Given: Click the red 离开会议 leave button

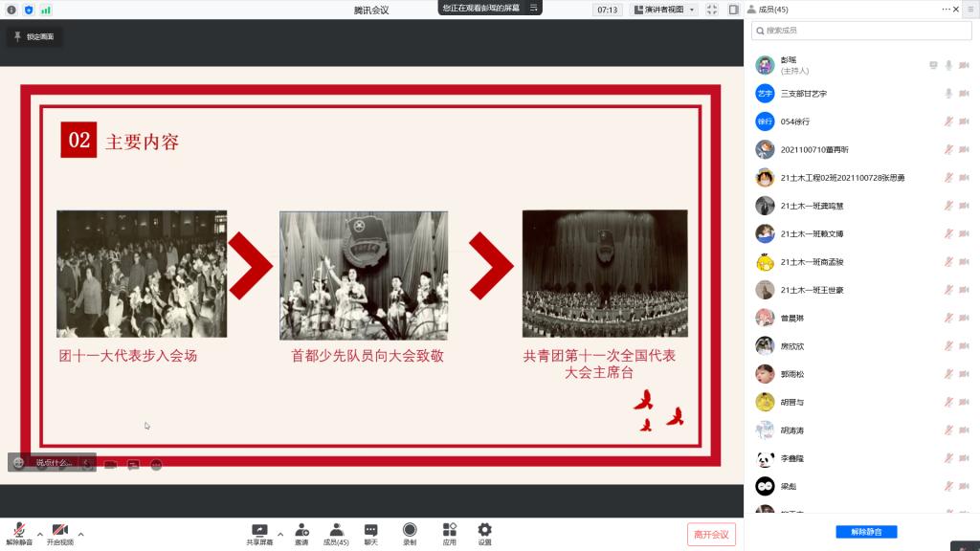Looking at the screenshot, I should coord(711,534).
